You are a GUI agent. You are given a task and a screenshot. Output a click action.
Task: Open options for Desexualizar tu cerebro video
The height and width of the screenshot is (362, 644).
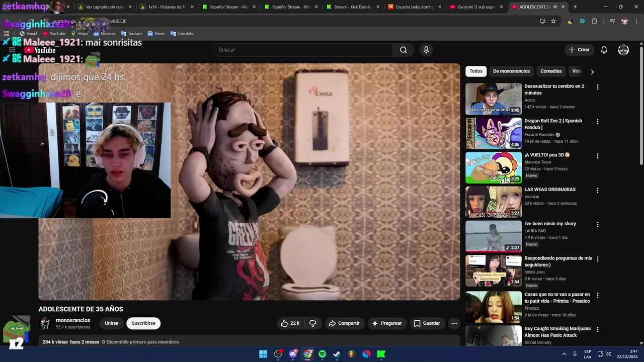coord(598,87)
